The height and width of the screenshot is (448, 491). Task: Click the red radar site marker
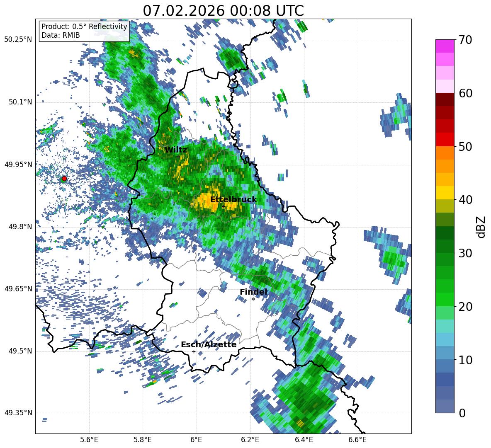point(64,179)
